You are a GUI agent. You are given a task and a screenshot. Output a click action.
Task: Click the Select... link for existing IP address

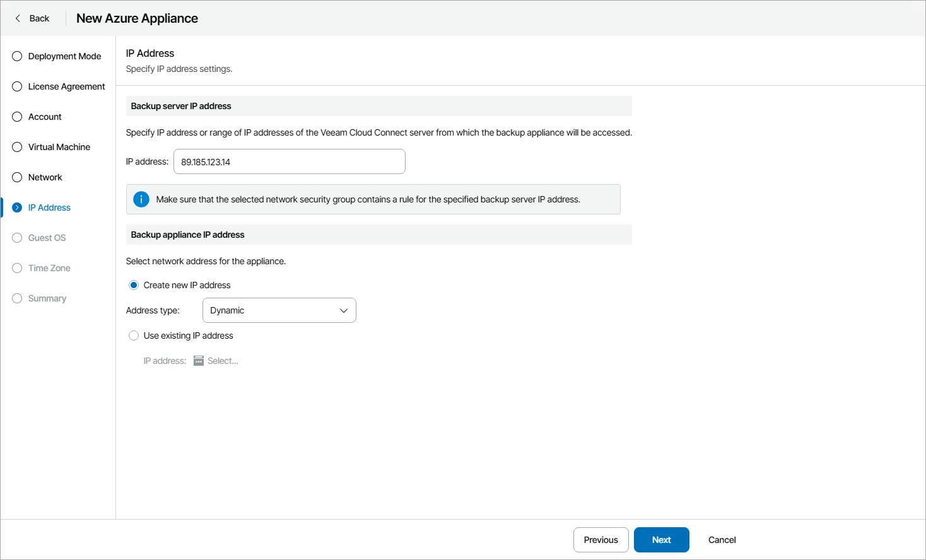tap(223, 361)
